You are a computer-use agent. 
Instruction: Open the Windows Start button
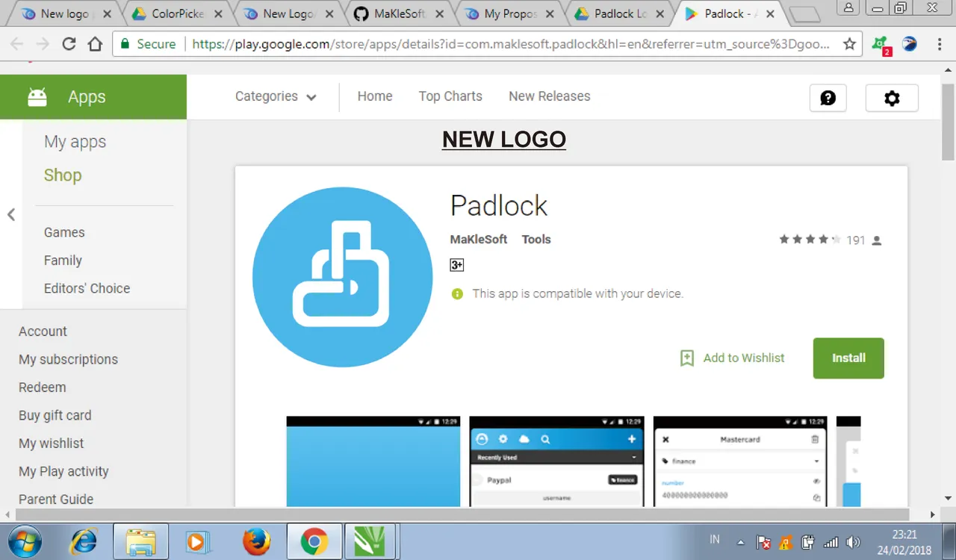pyautogui.click(x=25, y=541)
